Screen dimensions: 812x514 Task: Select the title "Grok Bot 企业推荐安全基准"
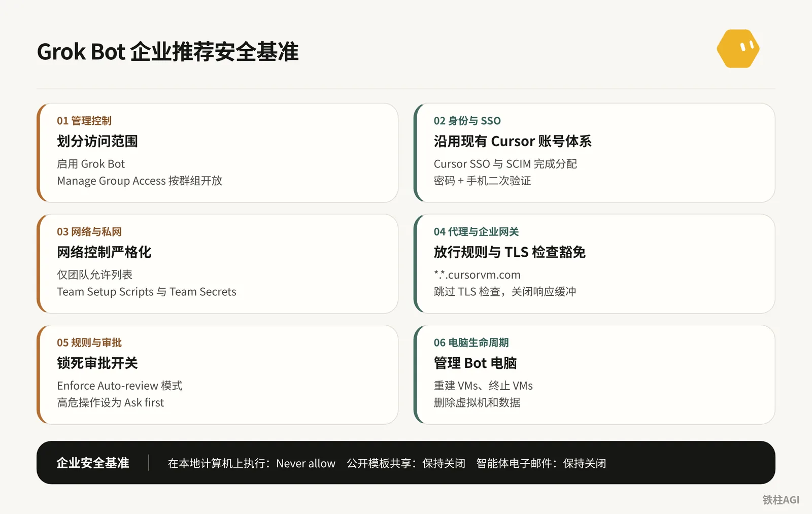pos(168,52)
